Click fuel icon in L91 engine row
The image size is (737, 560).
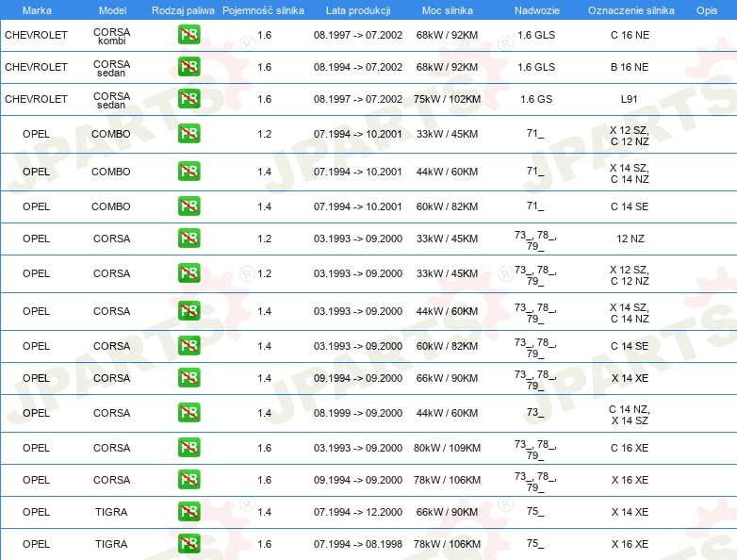tap(188, 99)
